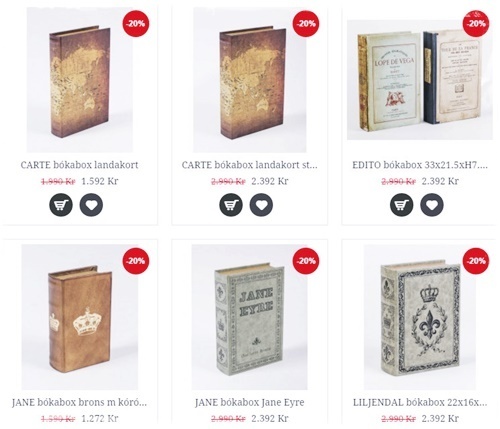View fleur-de-lis LILJENDAL box image
Image resolution: width=500 pixels, height=429 pixels.
point(420,317)
